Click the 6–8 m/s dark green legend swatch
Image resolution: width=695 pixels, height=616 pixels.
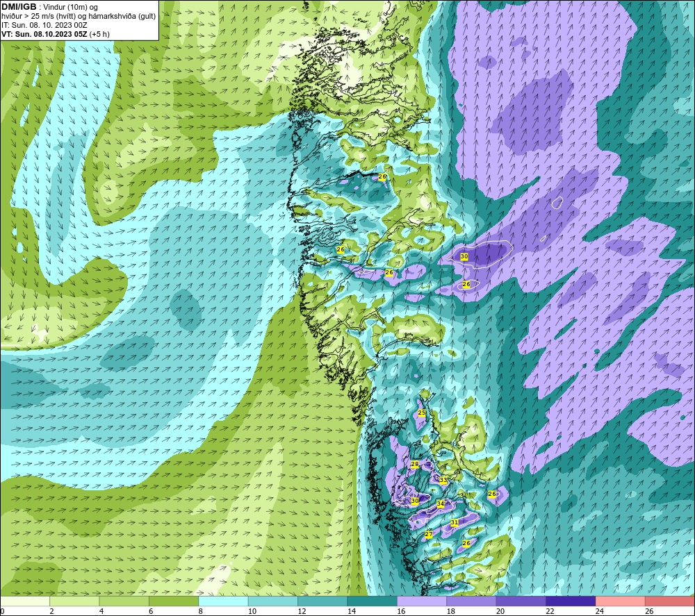(174, 601)
